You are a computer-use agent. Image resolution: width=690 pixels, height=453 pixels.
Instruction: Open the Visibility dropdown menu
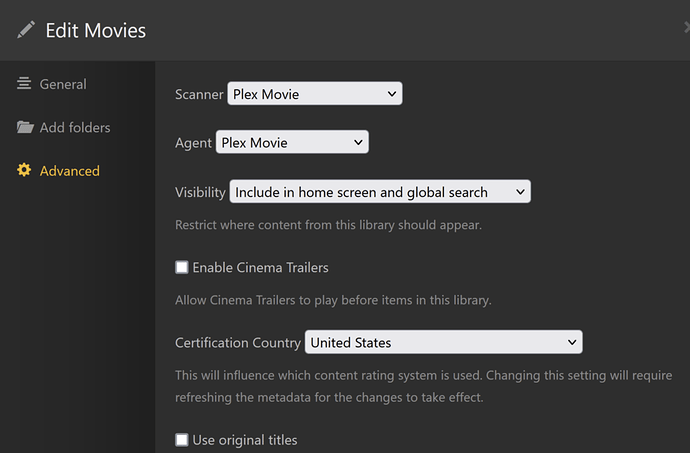(380, 192)
